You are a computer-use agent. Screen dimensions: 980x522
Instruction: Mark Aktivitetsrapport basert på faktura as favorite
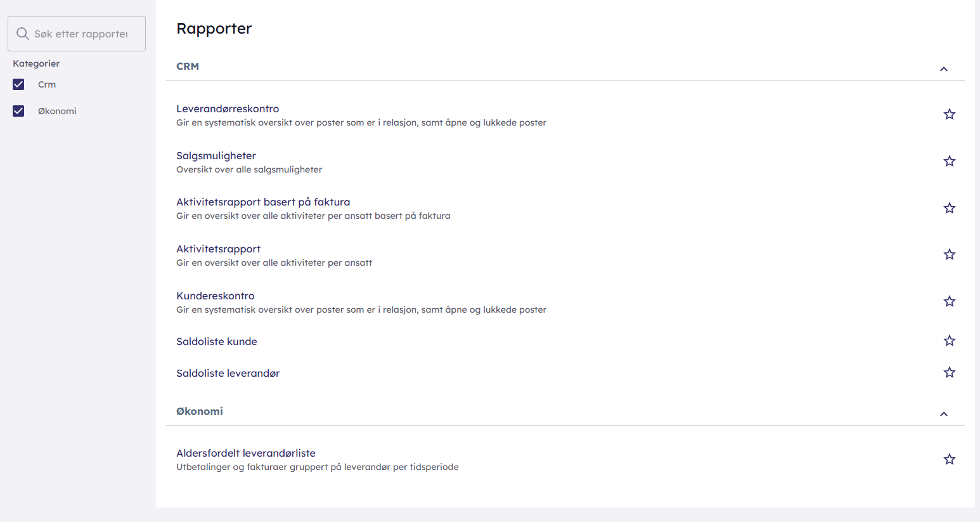[949, 208]
